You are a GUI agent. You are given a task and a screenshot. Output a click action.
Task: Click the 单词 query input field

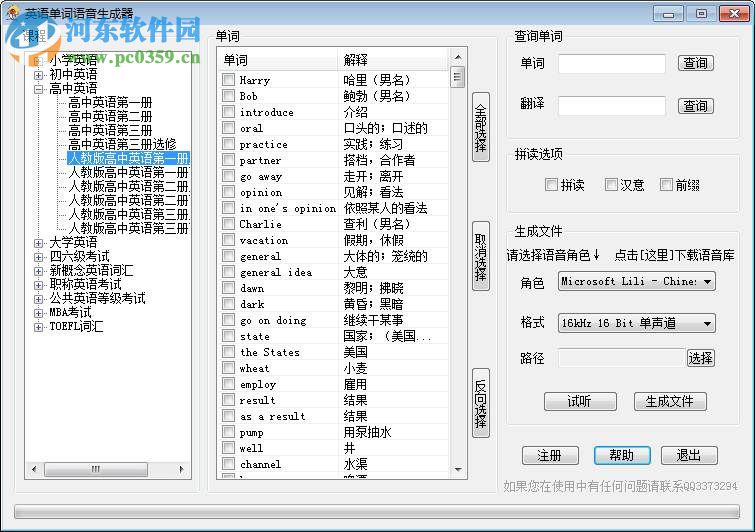coord(612,63)
